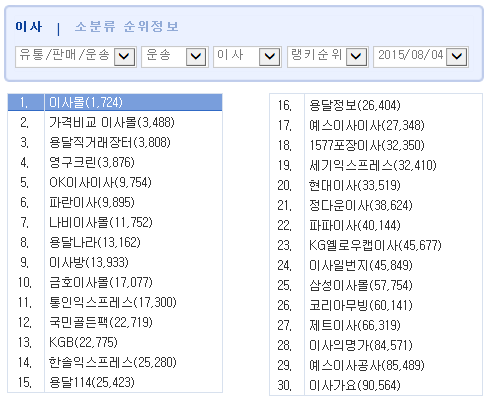Expand the 랭키순위 sort dropdown

pyautogui.click(x=328, y=57)
